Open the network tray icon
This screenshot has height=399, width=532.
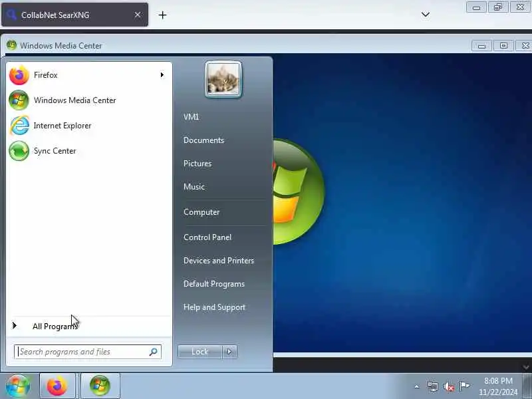(x=433, y=386)
